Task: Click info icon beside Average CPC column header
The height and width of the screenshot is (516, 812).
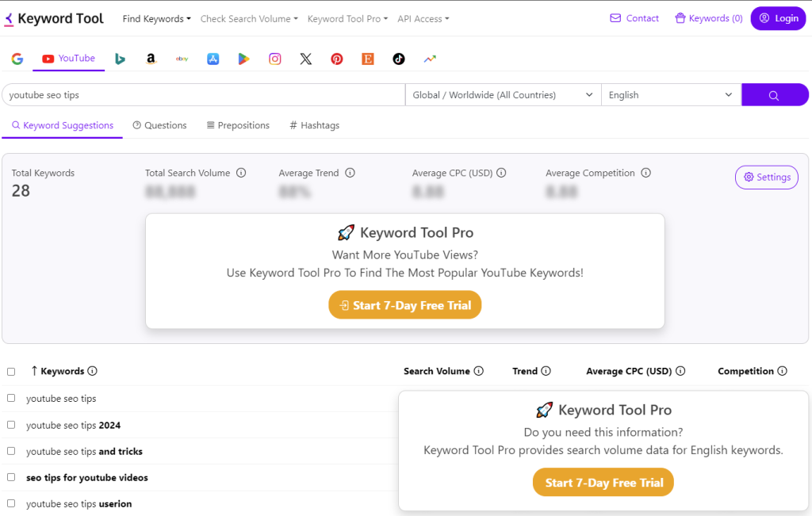Action: tap(680, 371)
